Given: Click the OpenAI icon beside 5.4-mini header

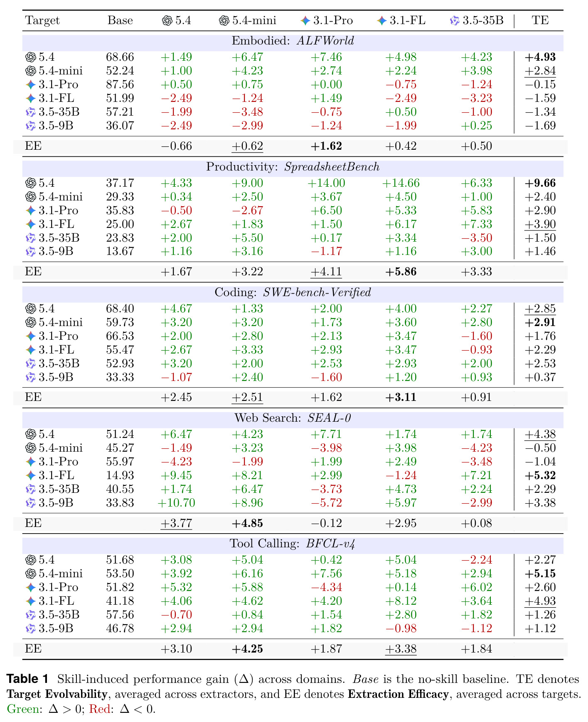Looking at the screenshot, I should (224, 20).
